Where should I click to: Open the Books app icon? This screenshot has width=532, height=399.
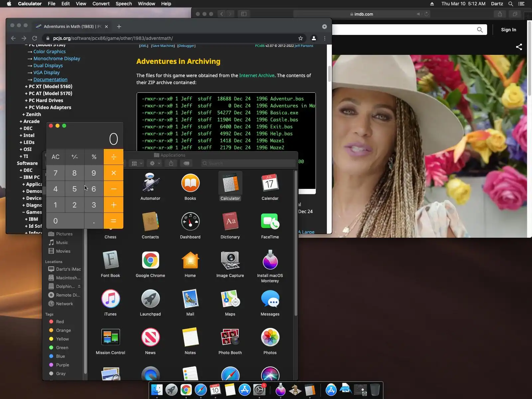click(190, 183)
